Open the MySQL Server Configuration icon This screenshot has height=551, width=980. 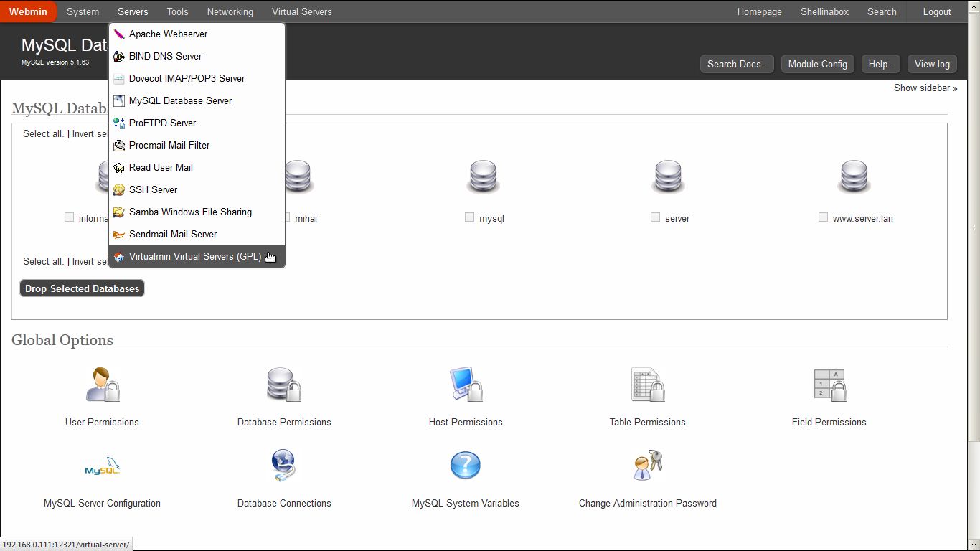pos(102,466)
